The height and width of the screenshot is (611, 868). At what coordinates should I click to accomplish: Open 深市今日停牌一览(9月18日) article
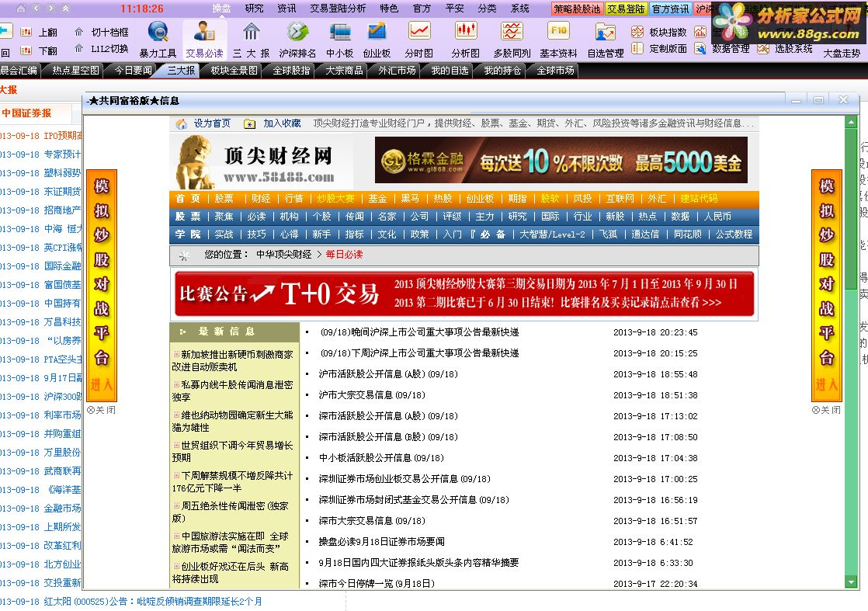(377, 583)
